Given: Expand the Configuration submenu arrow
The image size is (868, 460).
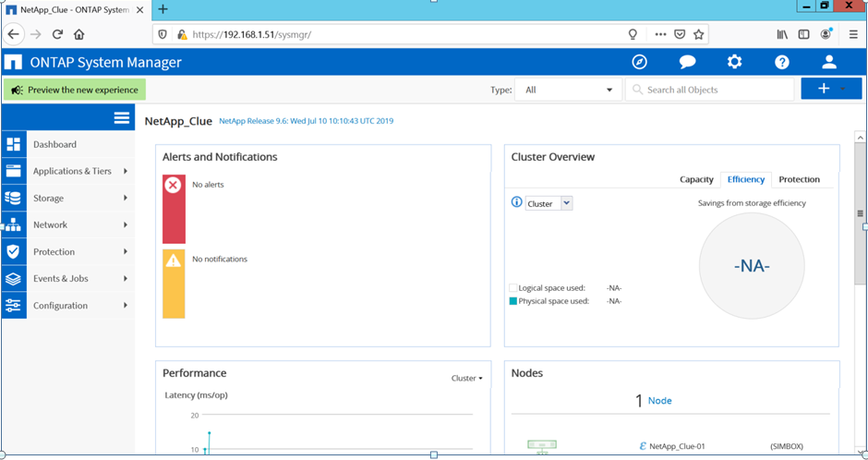Looking at the screenshot, I should click(x=126, y=306).
